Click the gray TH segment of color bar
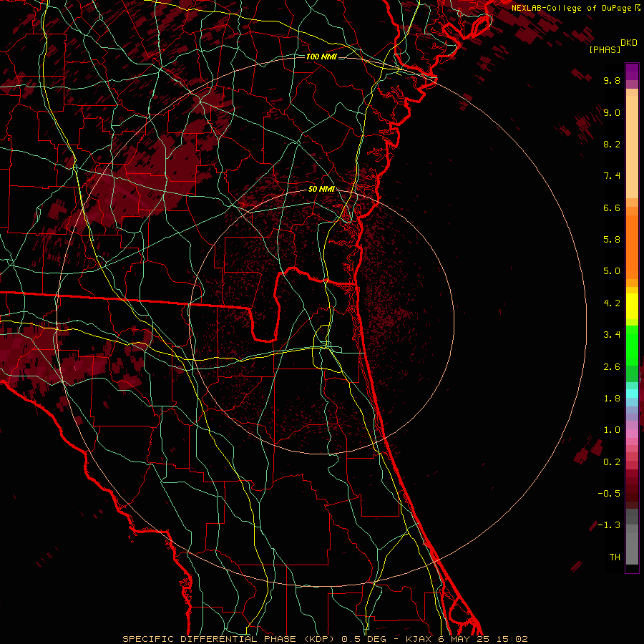The image size is (644, 644). point(632,548)
